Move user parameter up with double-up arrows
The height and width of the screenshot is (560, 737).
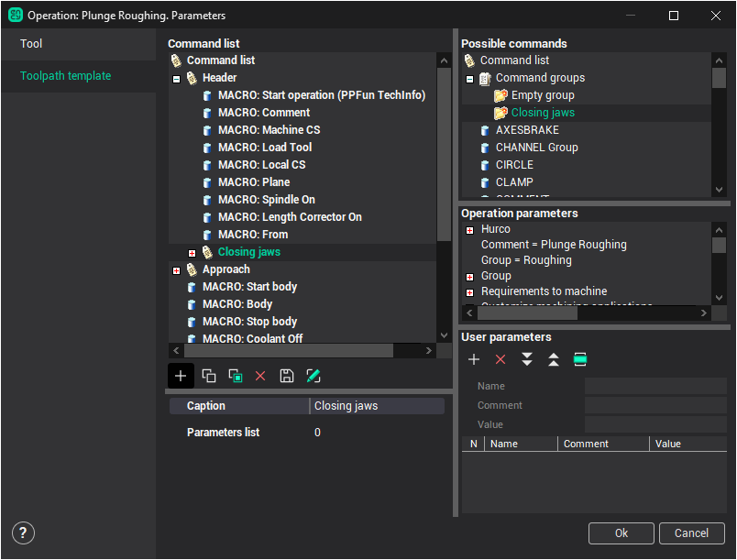[554, 359]
